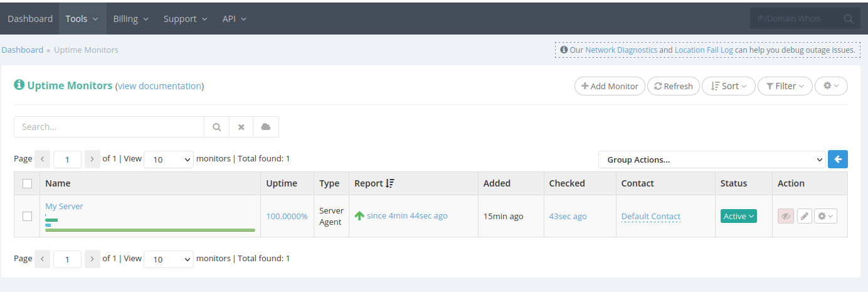This screenshot has width=868, height=292.
Task: Clear search with the X icon
Action: (x=241, y=127)
